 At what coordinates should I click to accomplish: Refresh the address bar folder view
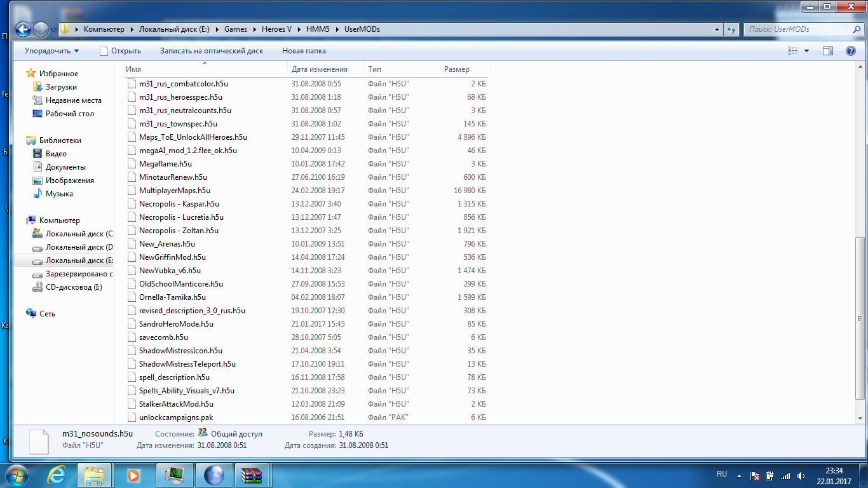(731, 29)
